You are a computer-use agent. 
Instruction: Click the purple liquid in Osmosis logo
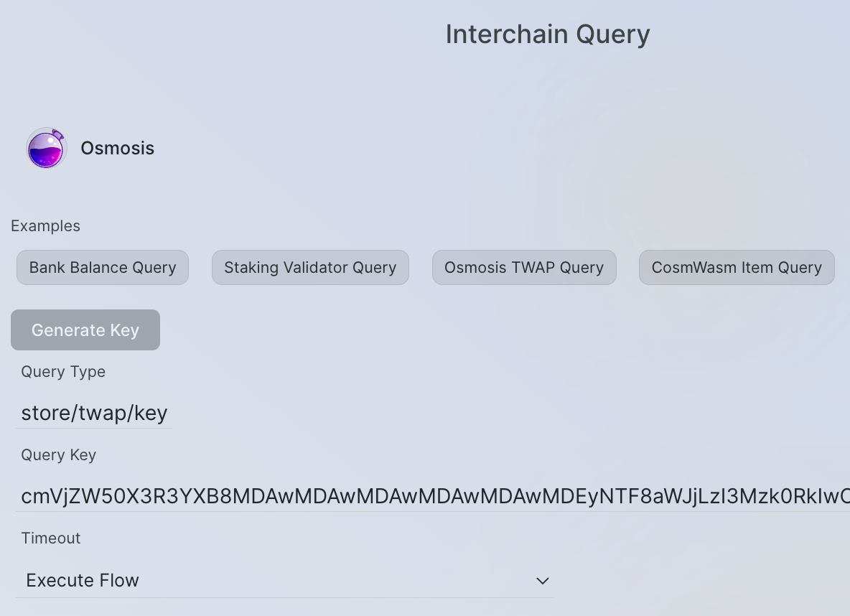[x=45, y=154]
